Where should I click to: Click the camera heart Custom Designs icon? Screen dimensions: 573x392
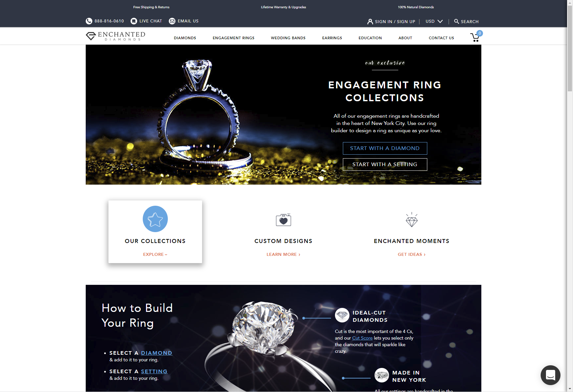[284, 220]
